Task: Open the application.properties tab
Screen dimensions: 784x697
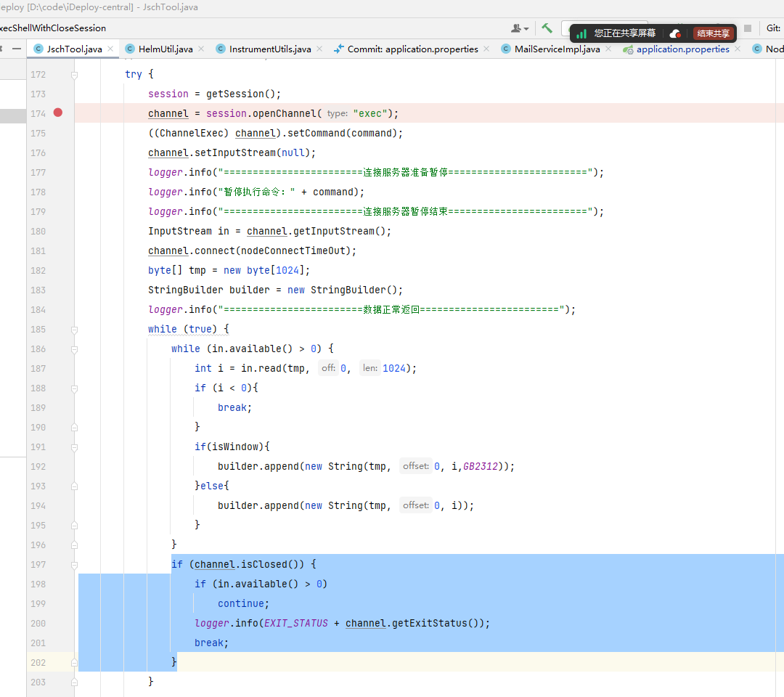Action: pyautogui.click(x=682, y=49)
